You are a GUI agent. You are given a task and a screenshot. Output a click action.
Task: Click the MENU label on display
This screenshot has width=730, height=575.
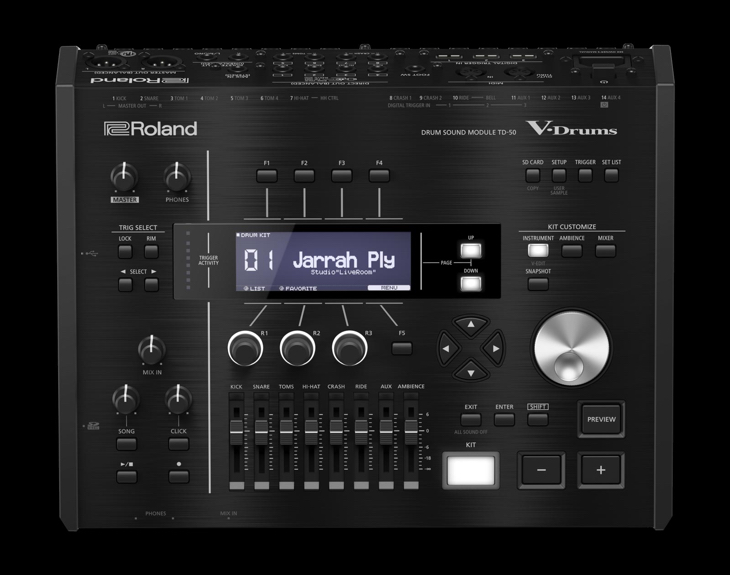(x=389, y=288)
